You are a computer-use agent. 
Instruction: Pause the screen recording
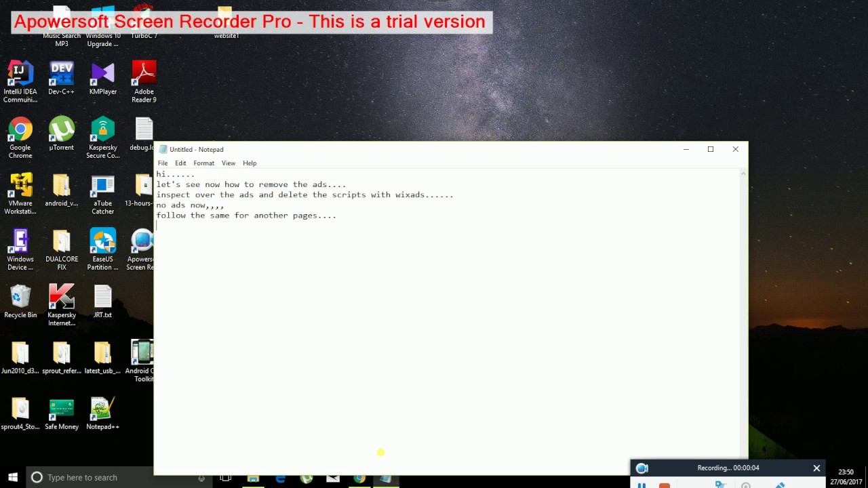pyautogui.click(x=642, y=485)
